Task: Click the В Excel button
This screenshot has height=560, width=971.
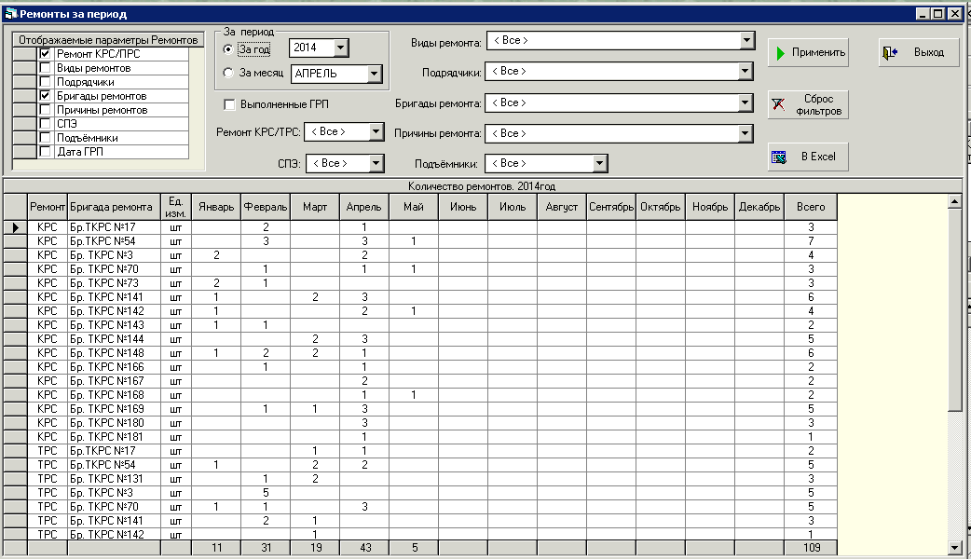Action: 808,157
